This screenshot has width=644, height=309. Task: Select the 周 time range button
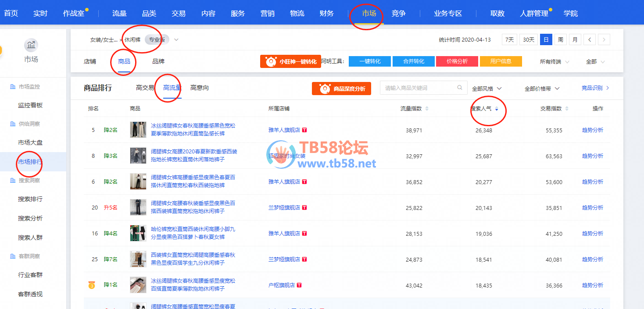[560, 39]
